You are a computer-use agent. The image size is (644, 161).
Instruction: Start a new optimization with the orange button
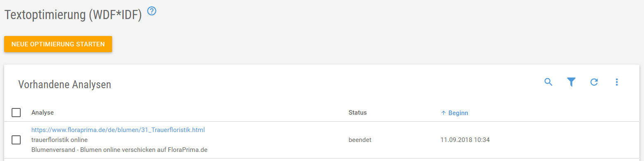click(58, 44)
